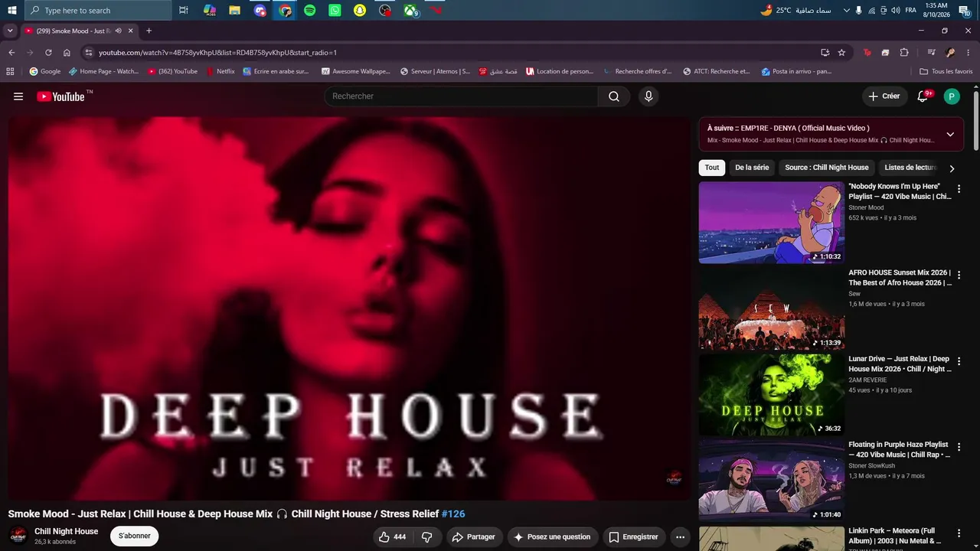This screenshot has width=980, height=551.
Task: Open a new browser tab
Action: (149, 31)
